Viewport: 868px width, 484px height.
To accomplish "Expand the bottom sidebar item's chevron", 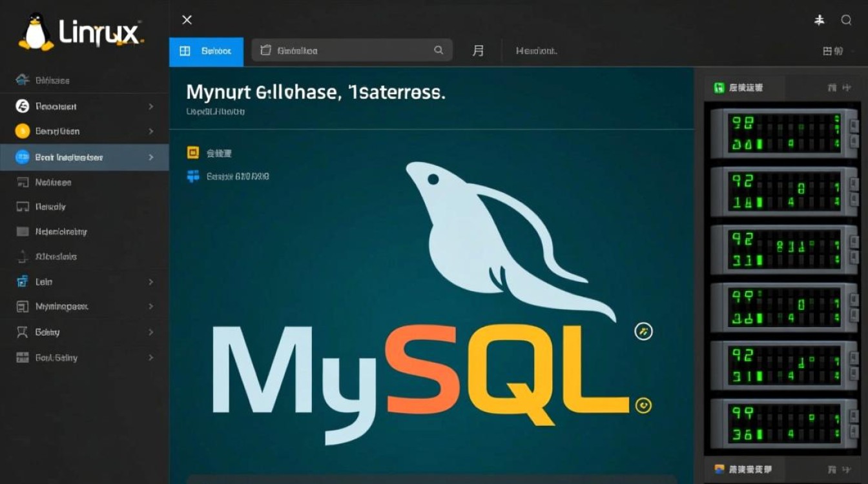I will (150, 358).
